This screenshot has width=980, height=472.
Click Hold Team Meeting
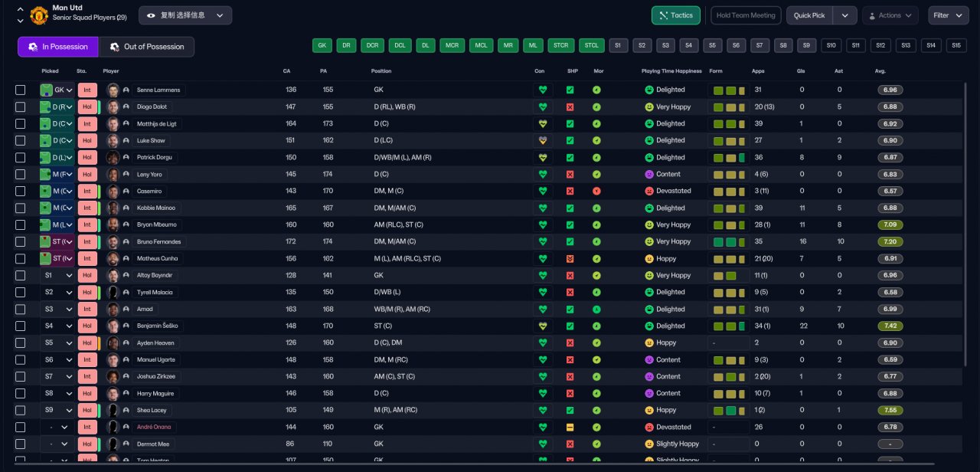pyautogui.click(x=746, y=15)
